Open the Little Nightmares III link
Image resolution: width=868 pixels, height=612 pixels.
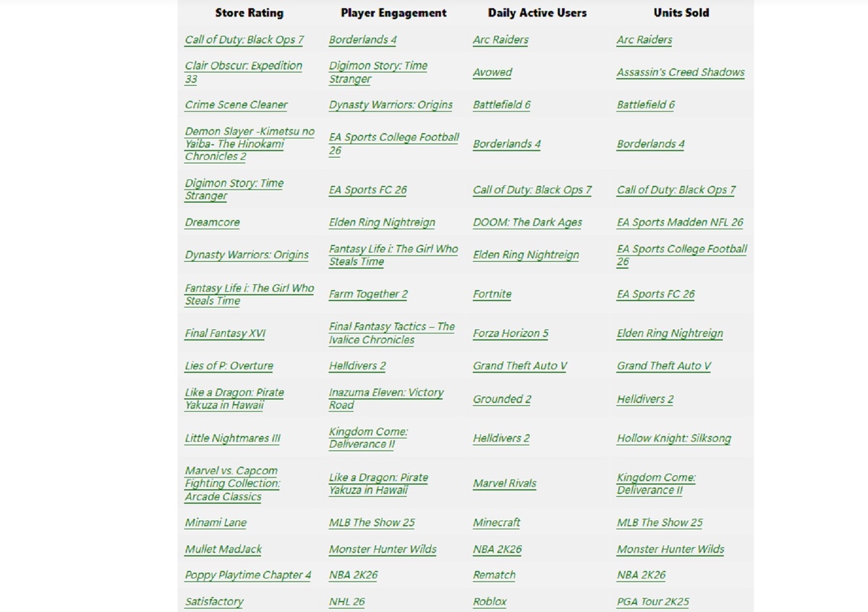[232, 438]
